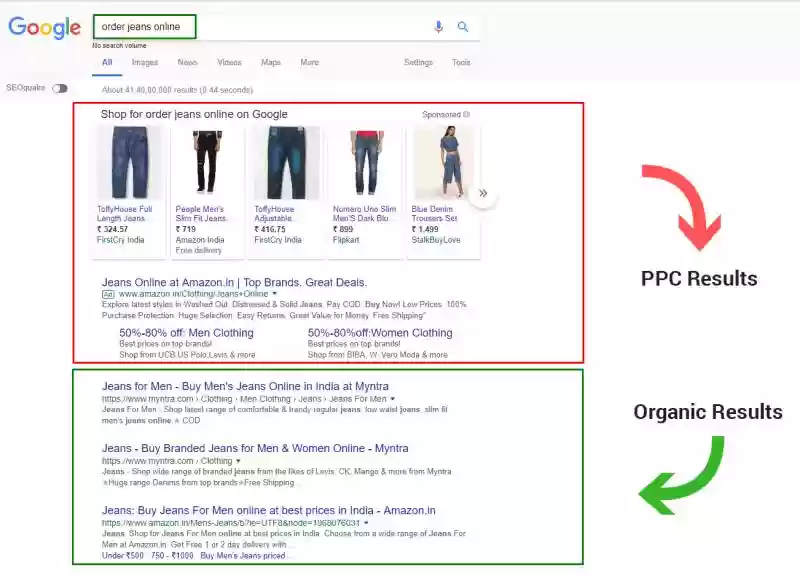Click the Google logo
This screenshot has width=800, height=575.
click(x=44, y=27)
